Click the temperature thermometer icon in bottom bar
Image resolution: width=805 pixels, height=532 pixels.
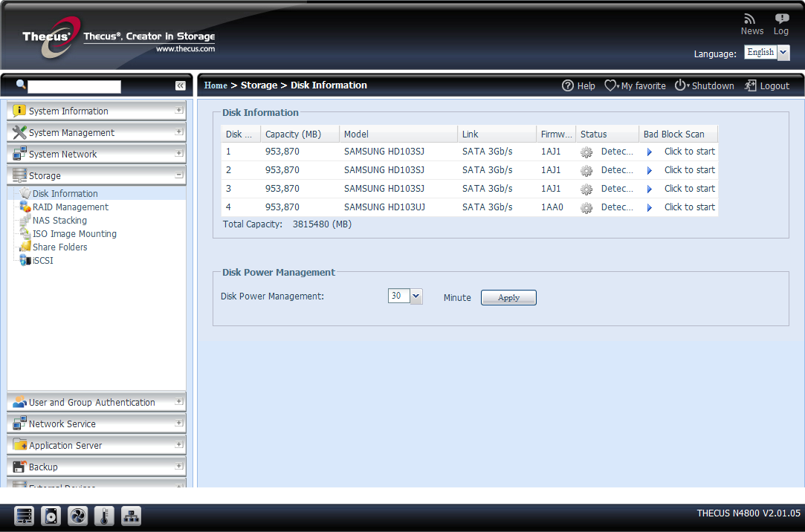click(104, 516)
